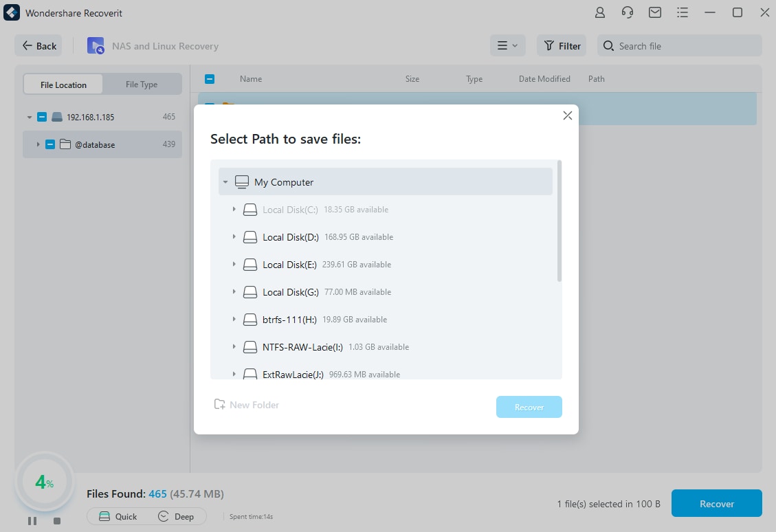The height and width of the screenshot is (532, 776).
Task: Open the list menu icon in title bar
Action: click(x=682, y=12)
